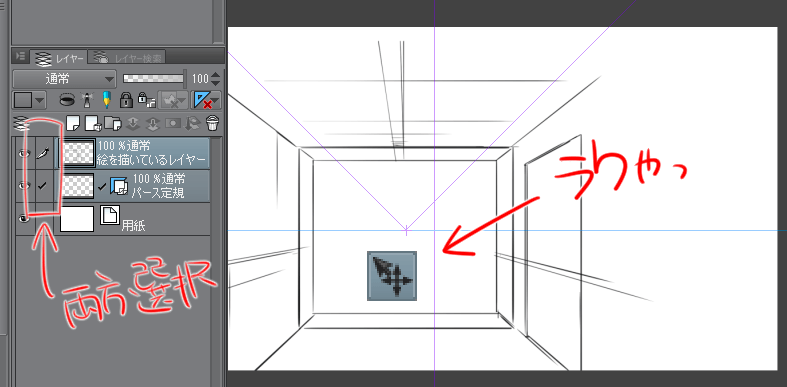Click the upper panel's vertical scrollbar
Screen dimensions: 787x387
coord(217,22)
